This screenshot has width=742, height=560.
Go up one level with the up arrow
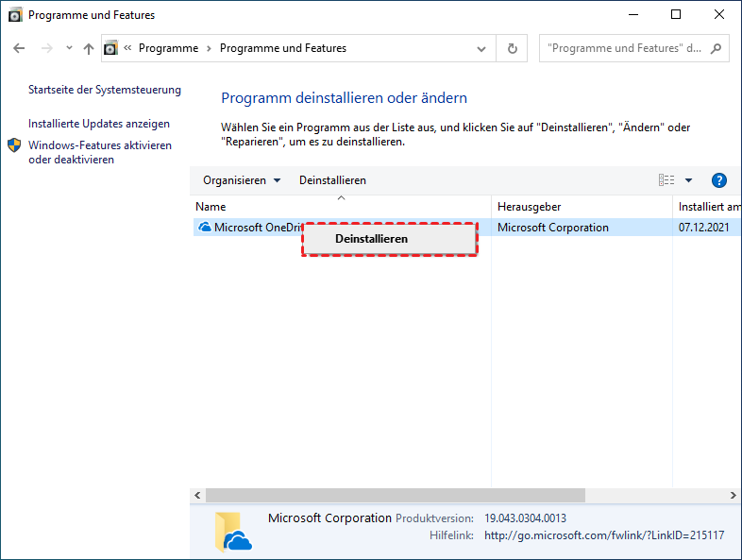coord(89,48)
